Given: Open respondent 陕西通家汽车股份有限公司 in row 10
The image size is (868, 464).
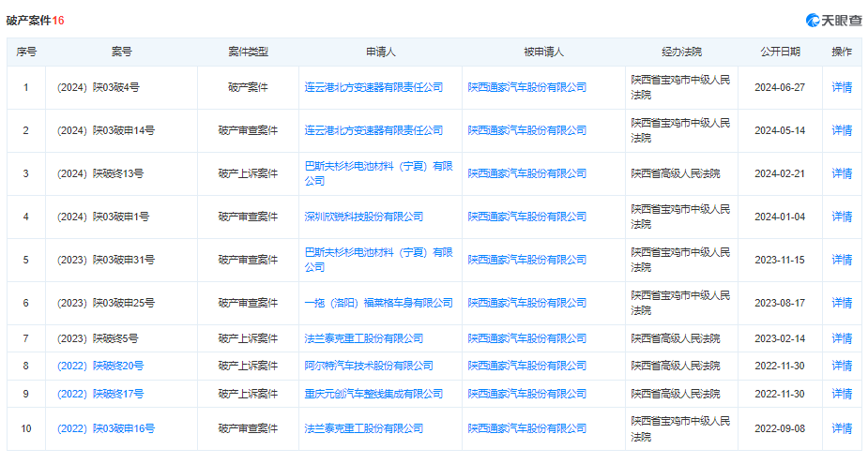Looking at the screenshot, I should click(527, 428).
